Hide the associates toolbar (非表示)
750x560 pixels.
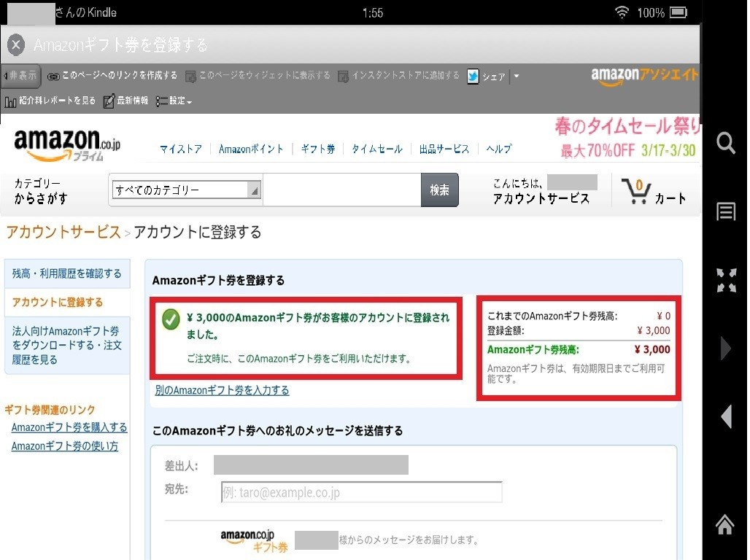click(20, 76)
